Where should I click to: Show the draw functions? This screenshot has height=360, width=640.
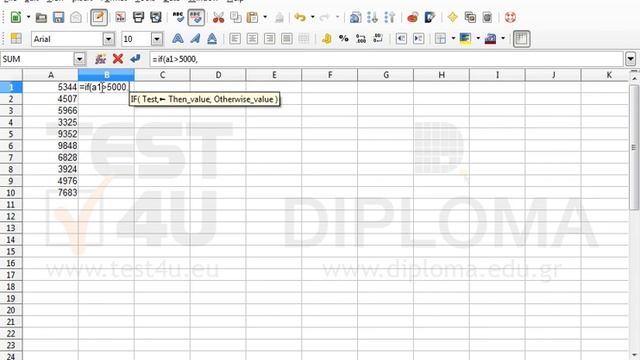(430, 18)
